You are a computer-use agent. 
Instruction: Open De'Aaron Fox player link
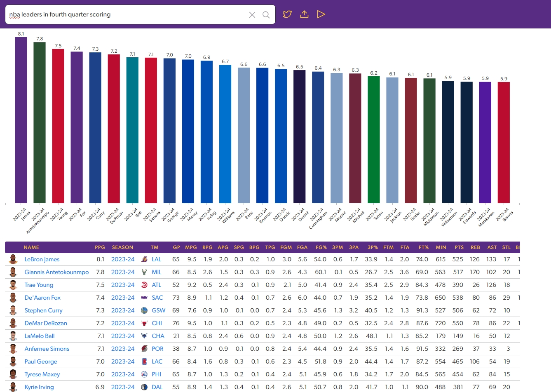pos(42,298)
